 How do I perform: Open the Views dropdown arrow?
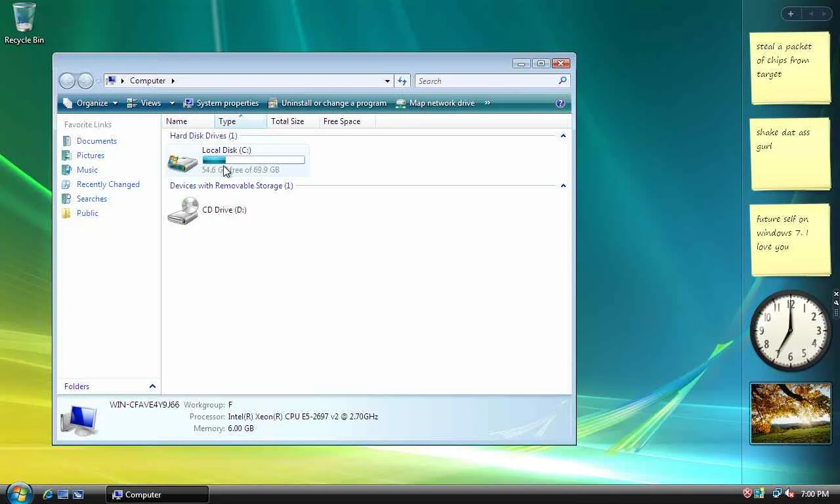coord(172,103)
